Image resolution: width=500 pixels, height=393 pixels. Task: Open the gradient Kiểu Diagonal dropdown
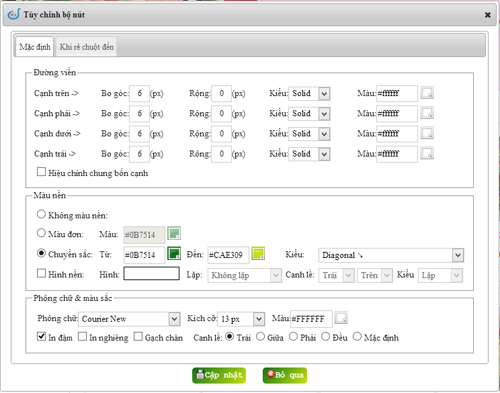[x=391, y=255]
